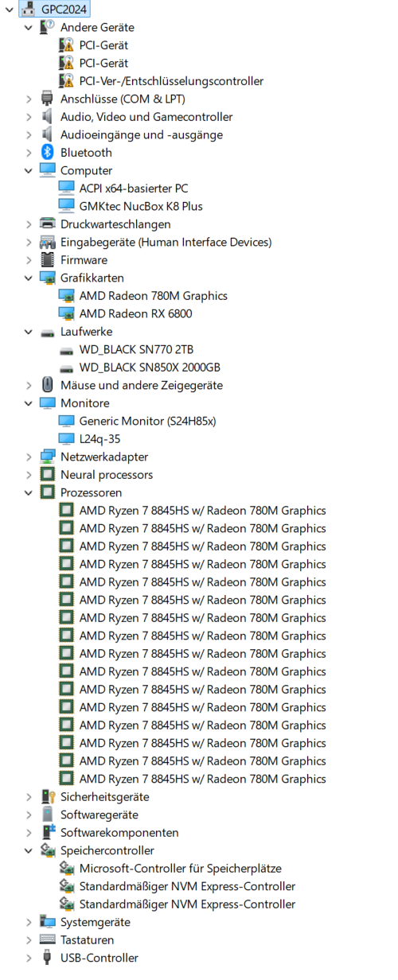Click the Neural processors icon
The width and height of the screenshot is (398, 980).
(x=48, y=475)
